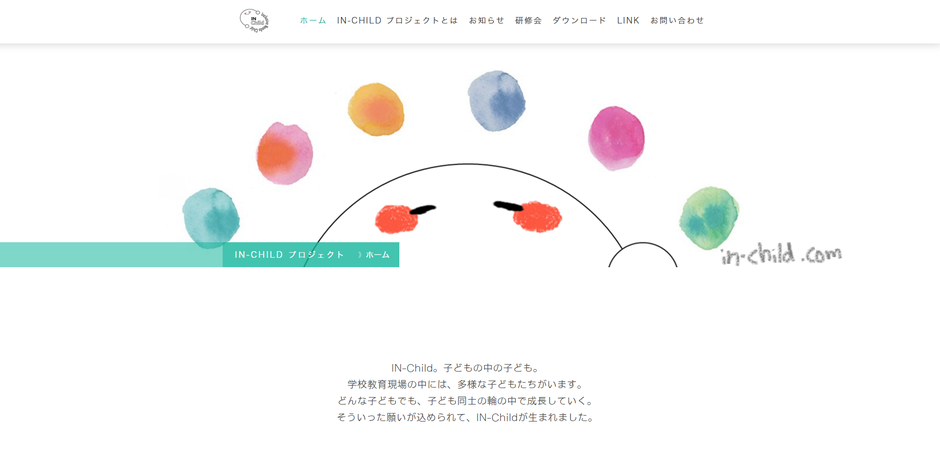
Task: Click the blue watercolor dot
Action: pos(496,101)
